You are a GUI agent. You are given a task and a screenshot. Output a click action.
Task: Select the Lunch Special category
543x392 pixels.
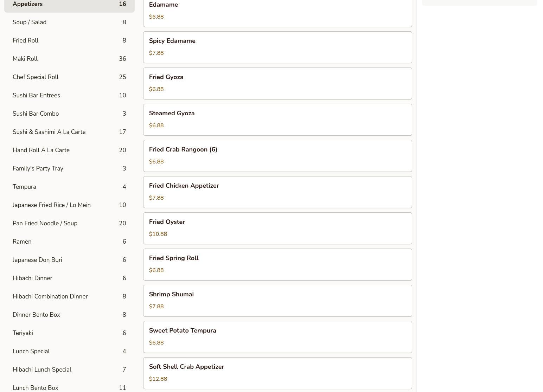[69, 351]
